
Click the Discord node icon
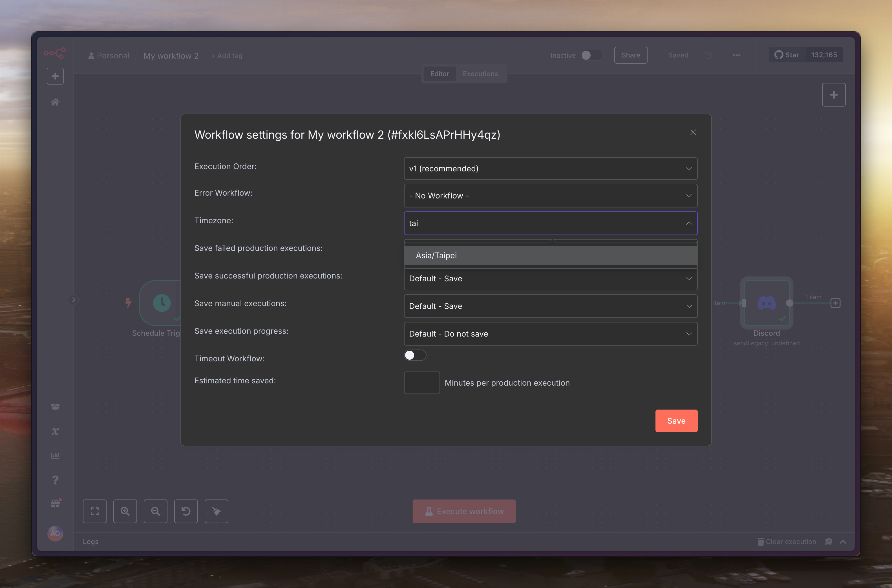(766, 303)
